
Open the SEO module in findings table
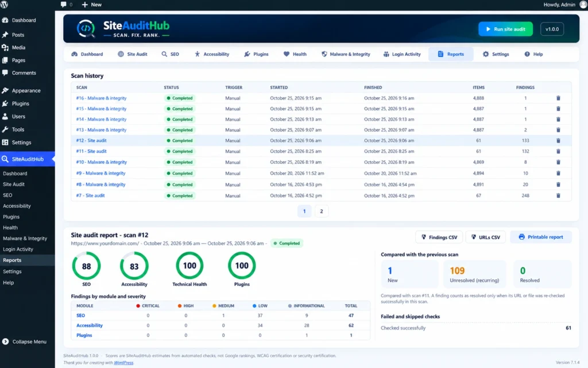(x=80, y=316)
